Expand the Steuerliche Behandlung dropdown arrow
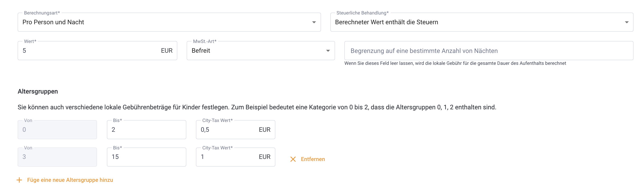 click(x=627, y=22)
